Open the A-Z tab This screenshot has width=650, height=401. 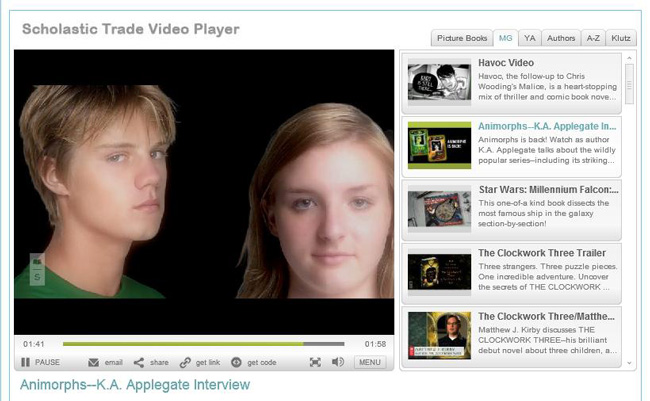click(593, 38)
